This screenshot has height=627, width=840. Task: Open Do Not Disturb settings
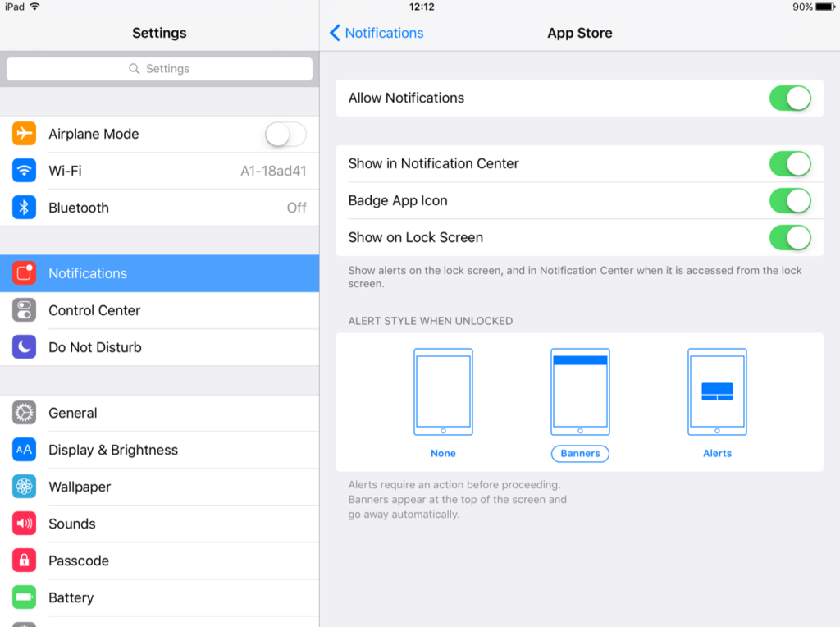coord(160,347)
